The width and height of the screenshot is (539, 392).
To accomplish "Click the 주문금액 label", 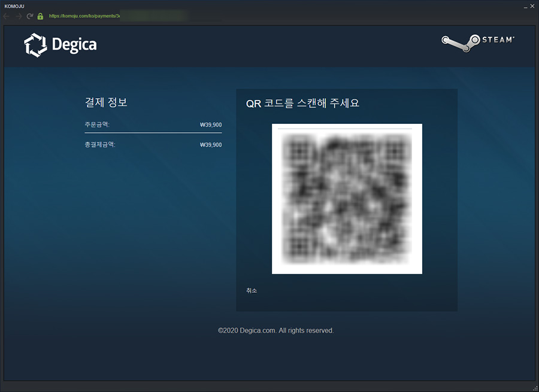I will 97,124.
